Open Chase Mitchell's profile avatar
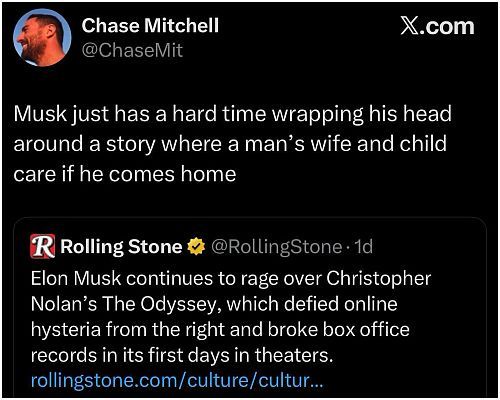The width and height of the screenshot is (500, 400). (x=42, y=37)
